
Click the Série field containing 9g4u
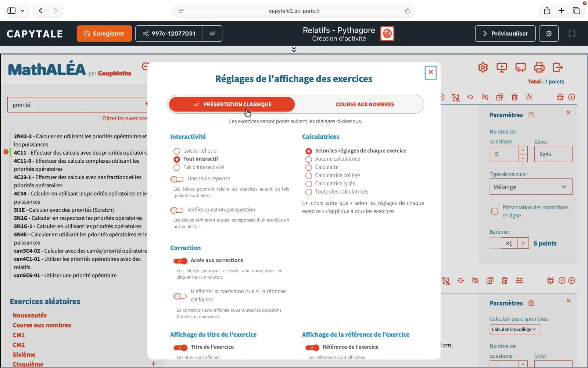click(x=553, y=154)
